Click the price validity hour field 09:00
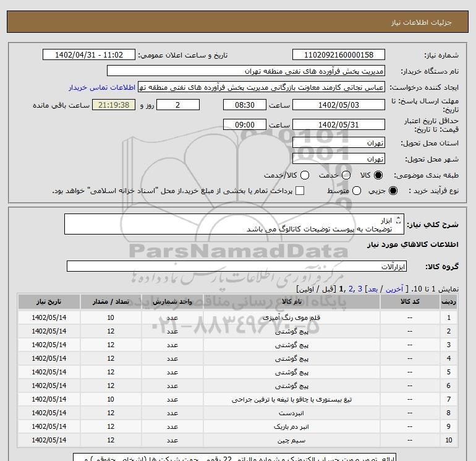Image resolution: width=476 pixels, height=461 pixels. (x=245, y=124)
